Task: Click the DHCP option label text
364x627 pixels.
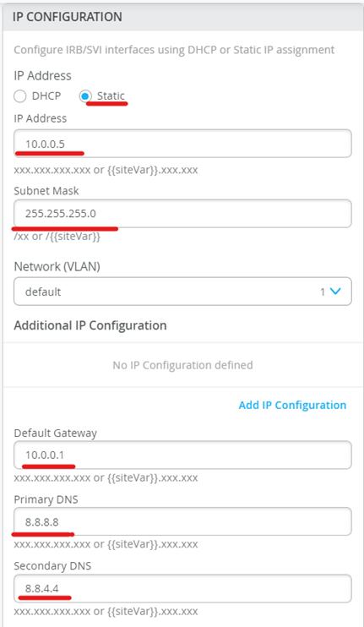Action: coord(46,96)
